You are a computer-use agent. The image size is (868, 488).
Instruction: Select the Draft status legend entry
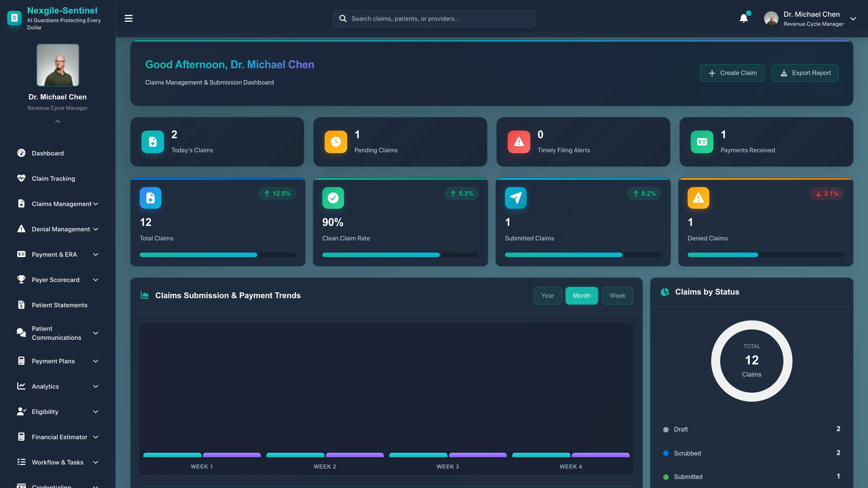682,429
